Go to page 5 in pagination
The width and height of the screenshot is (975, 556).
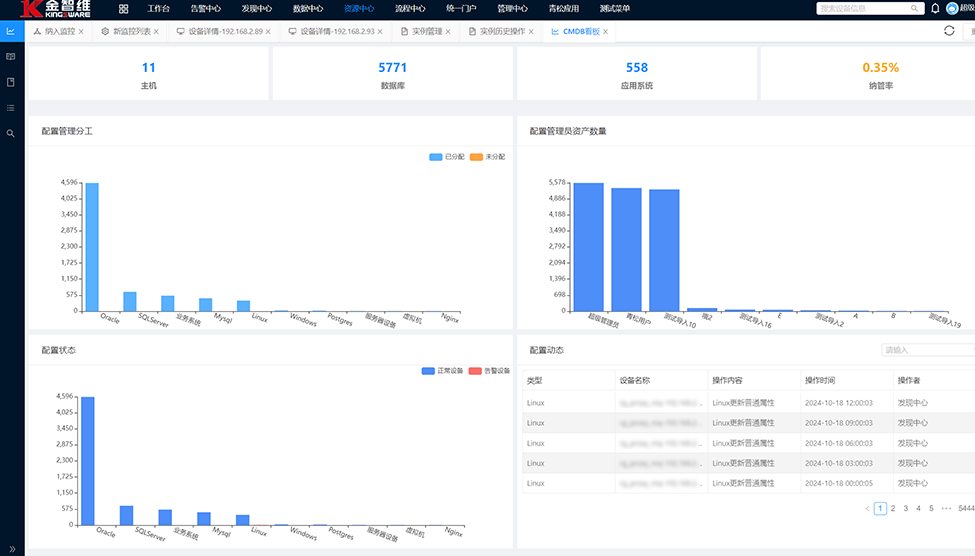click(x=931, y=508)
